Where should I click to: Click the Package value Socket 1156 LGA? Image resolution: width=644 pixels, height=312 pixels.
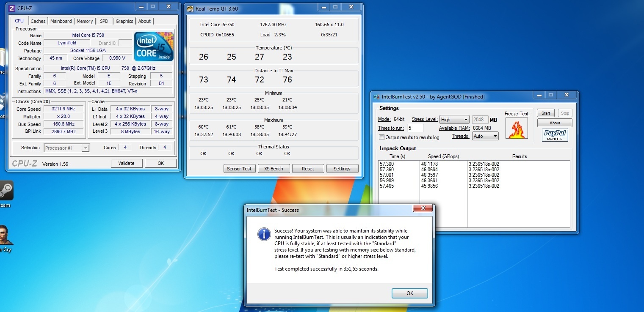[x=88, y=51]
